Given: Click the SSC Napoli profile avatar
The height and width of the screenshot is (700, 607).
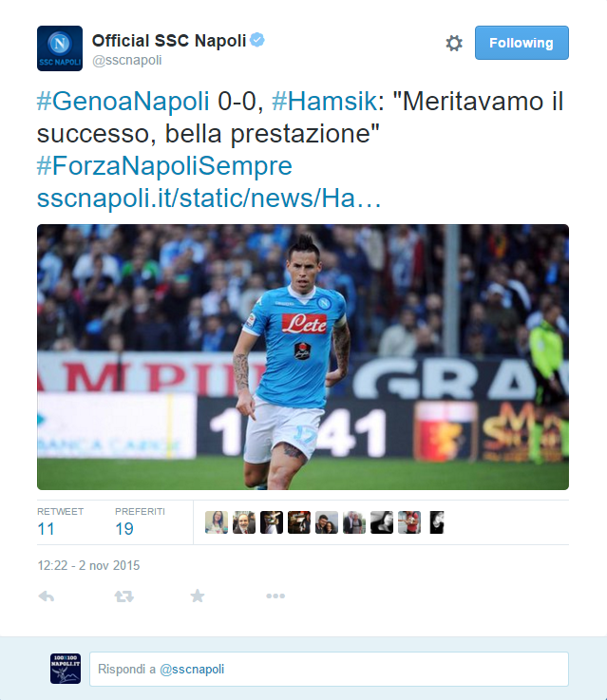Looking at the screenshot, I should coord(60,48).
